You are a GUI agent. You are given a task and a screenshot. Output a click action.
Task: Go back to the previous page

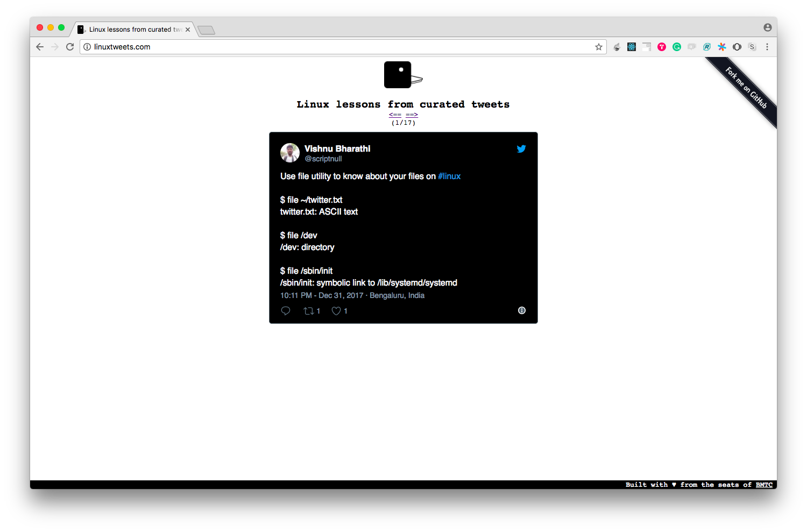(x=40, y=47)
